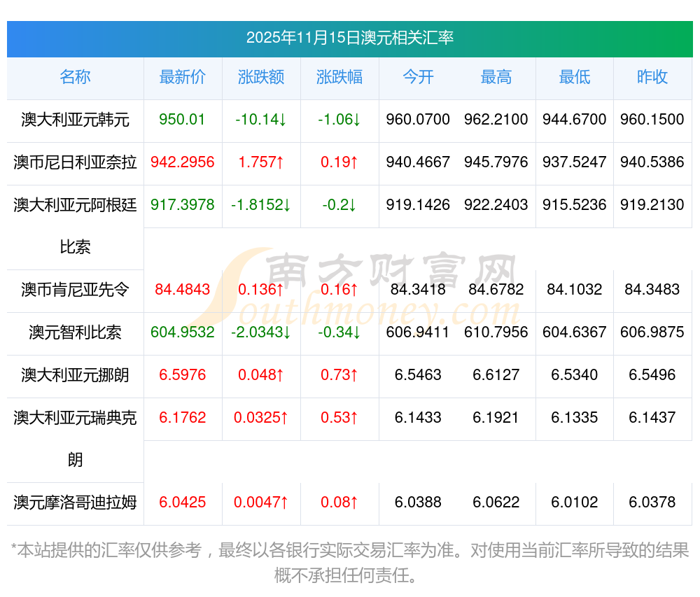Click the previous close 6.1437
This screenshot has width=700, height=597.
[x=652, y=418]
